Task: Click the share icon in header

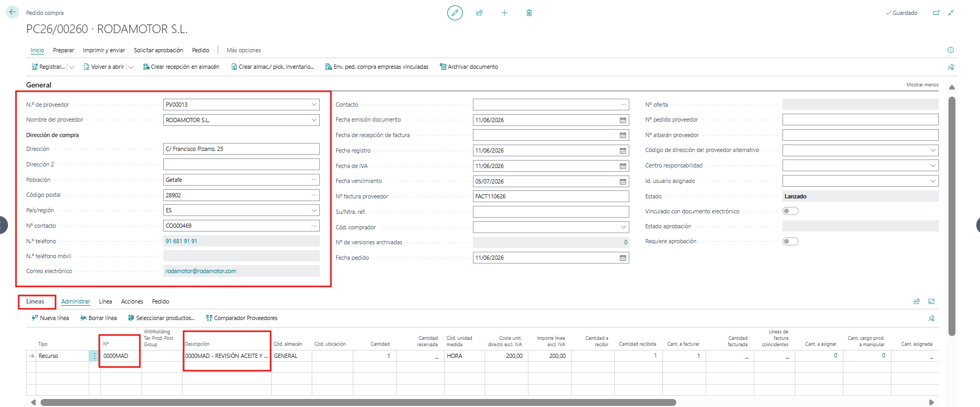Action: [x=479, y=13]
